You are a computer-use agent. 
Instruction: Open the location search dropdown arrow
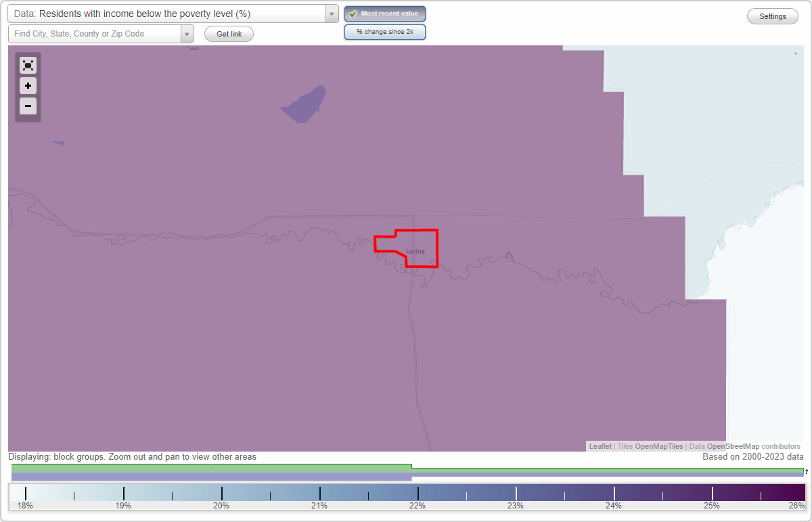pyautogui.click(x=187, y=34)
